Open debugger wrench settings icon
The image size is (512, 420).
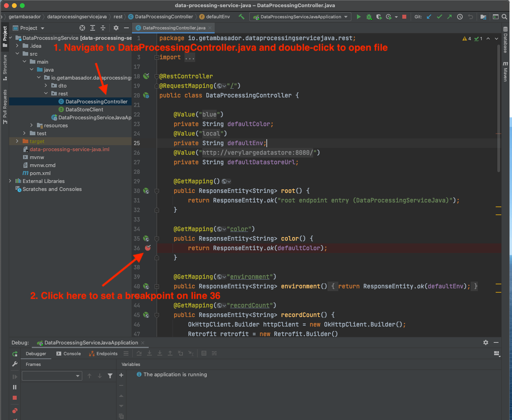[15, 364]
